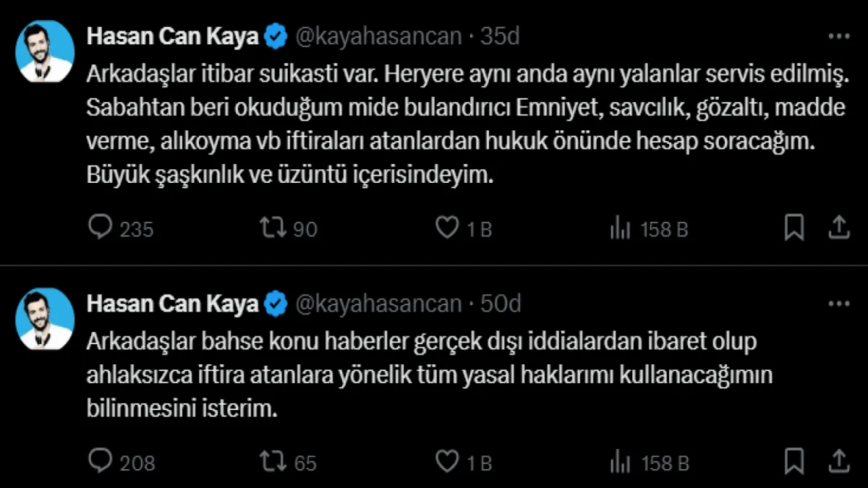Image resolution: width=868 pixels, height=488 pixels.
Task: View analytics of the first tweet
Action: click(x=621, y=228)
